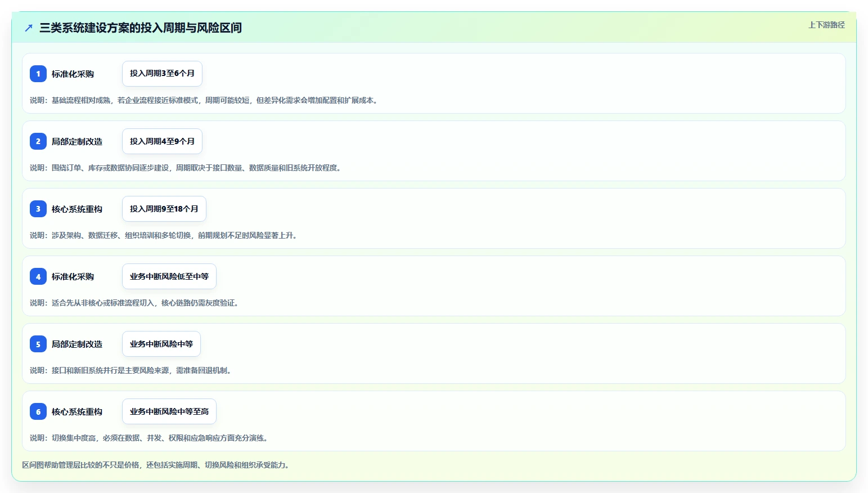Image resolution: width=868 pixels, height=493 pixels.
Task: Click the description starting 基础流程相对成熟
Action: coord(205,100)
